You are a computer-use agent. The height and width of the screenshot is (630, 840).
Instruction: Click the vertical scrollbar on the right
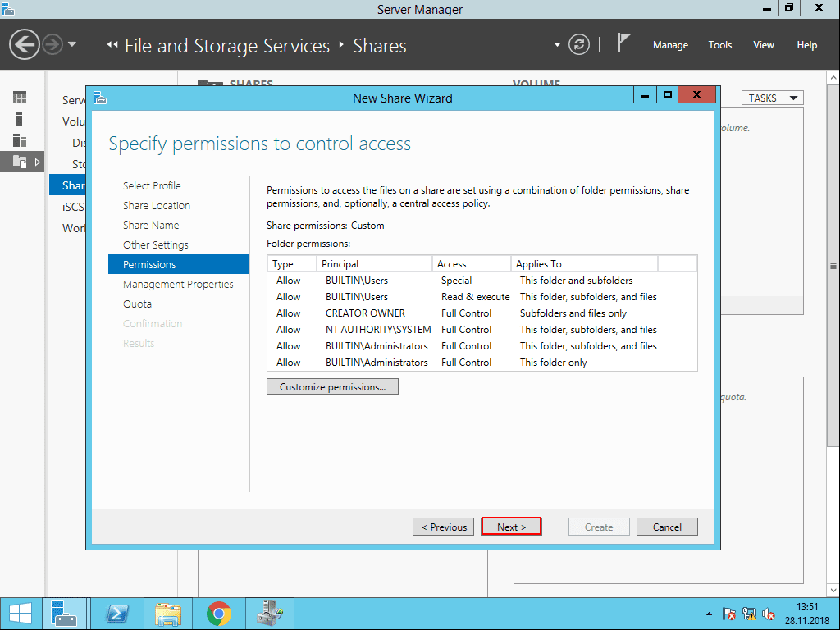833,267
